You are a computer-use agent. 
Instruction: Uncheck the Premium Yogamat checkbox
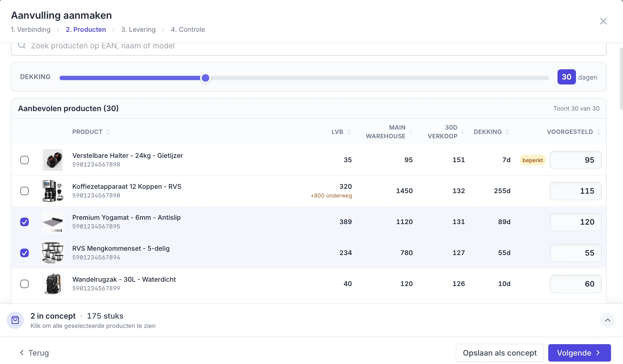(x=24, y=222)
